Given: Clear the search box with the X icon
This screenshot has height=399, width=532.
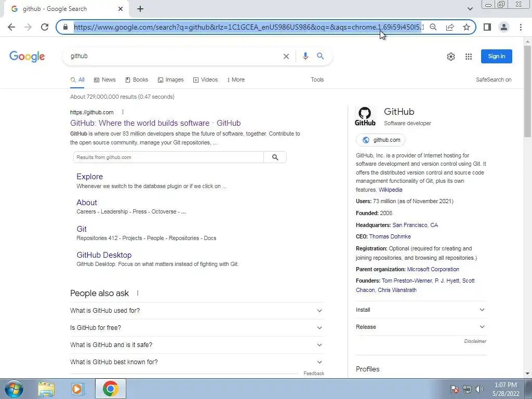Looking at the screenshot, I should coord(286,56).
